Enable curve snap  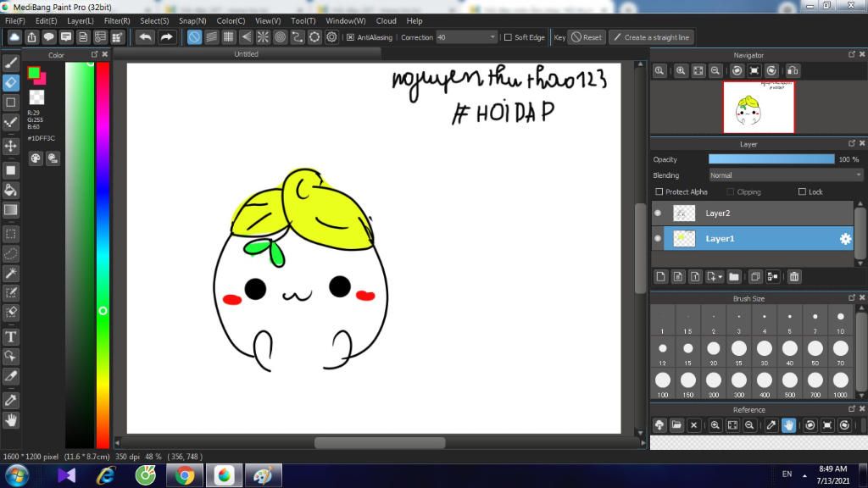click(x=298, y=37)
